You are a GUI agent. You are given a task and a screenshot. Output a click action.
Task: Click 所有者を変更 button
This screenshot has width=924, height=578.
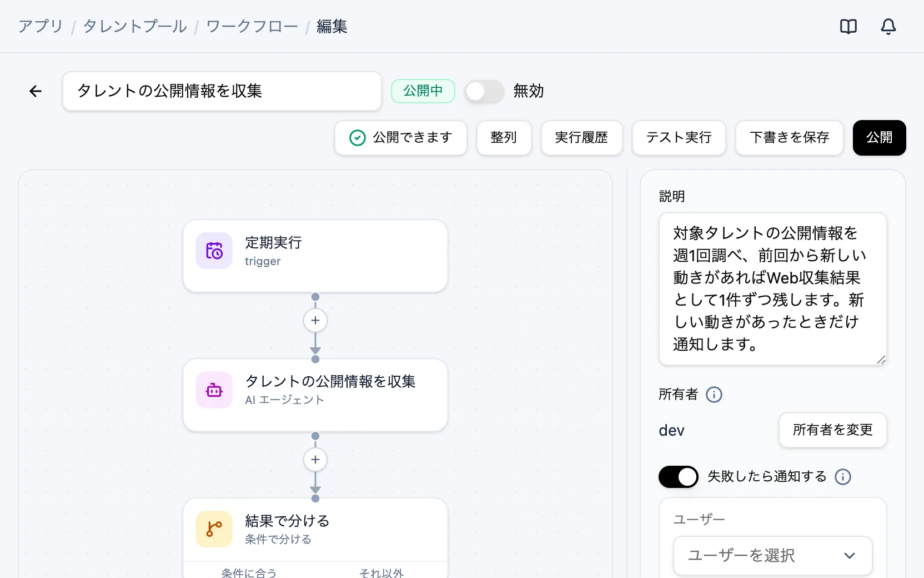(833, 430)
